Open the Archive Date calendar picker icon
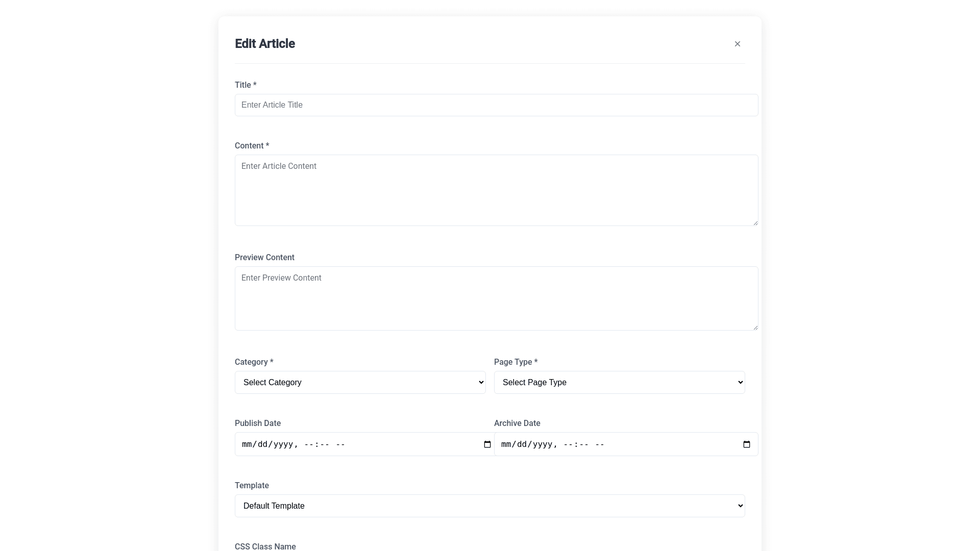 (747, 444)
